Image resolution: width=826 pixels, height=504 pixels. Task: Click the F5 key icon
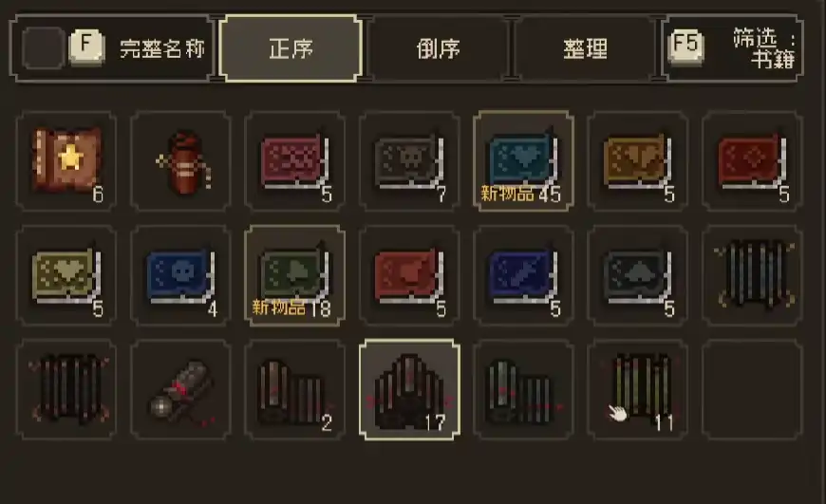pos(685,47)
